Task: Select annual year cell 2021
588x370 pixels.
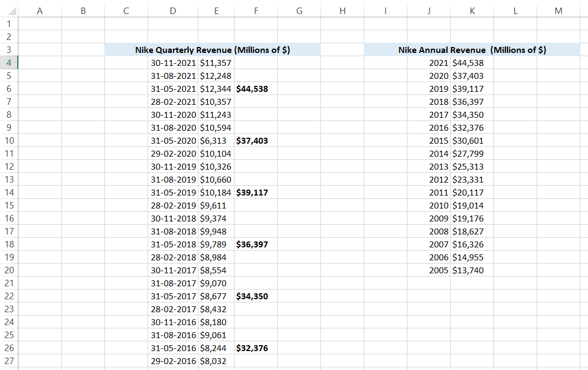Action: 429,63
